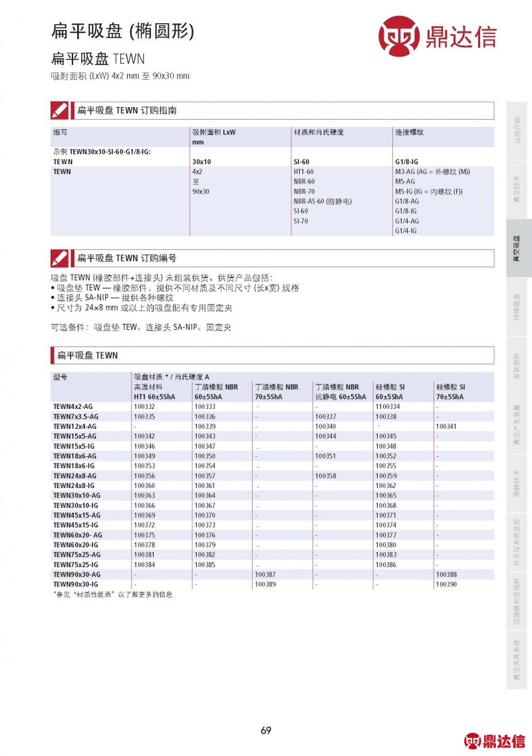Switch to the 开关与系统监控 side tab

517,543
